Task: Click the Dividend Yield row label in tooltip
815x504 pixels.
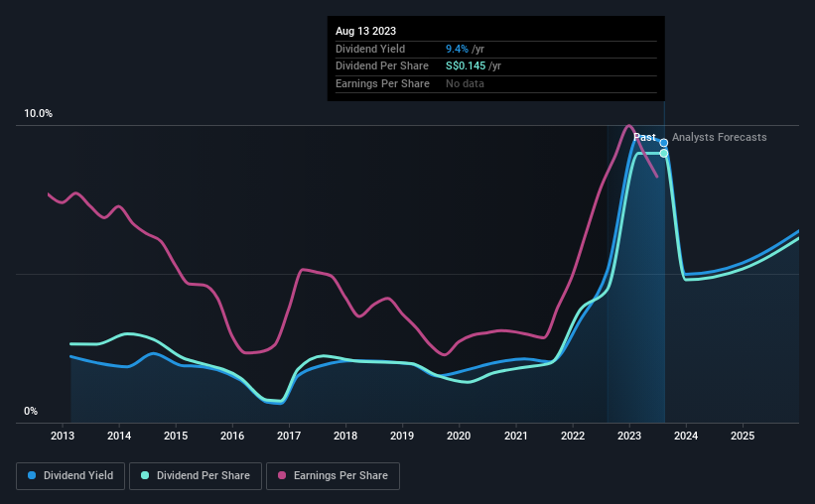Action: 370,49
